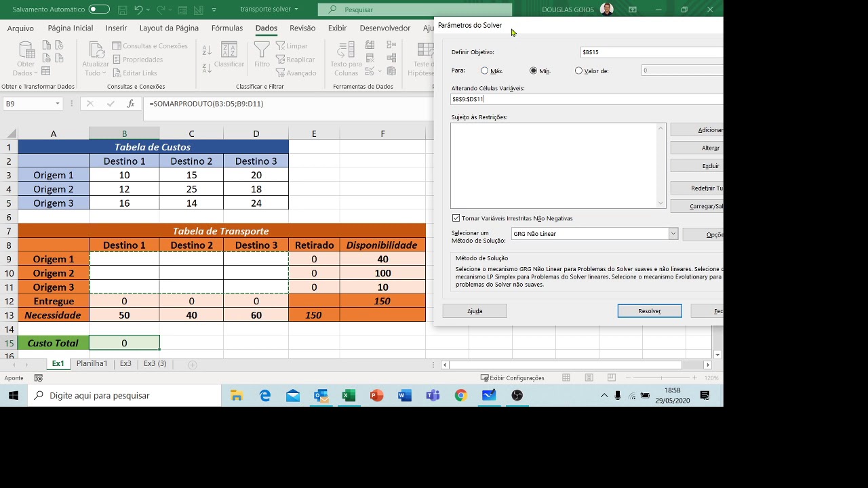This screenshot has width=868, height=488.
Task: Open PowerPoint from the Windows taskbar
Action: coord(377,396)
